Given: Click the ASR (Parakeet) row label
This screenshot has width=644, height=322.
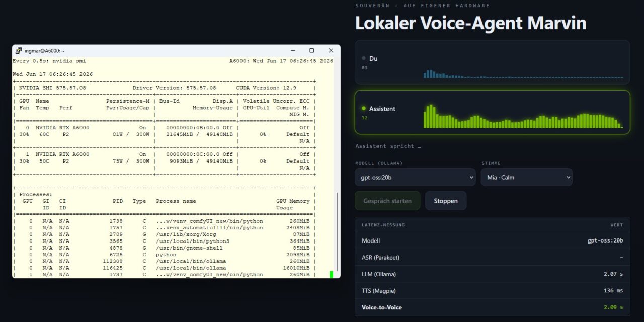Looking at the screenshot, I should point(380,258).
